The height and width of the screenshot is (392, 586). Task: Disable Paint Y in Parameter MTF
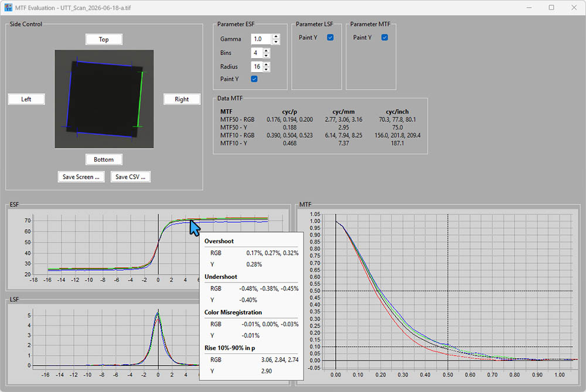coord(384,38)
